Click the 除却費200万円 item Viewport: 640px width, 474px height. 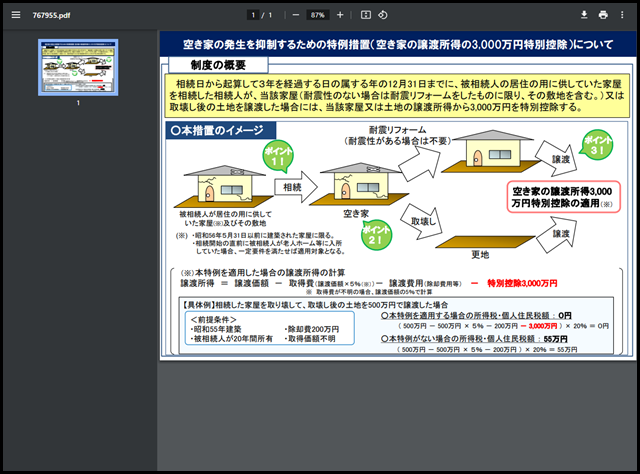[x=312, y=329]
